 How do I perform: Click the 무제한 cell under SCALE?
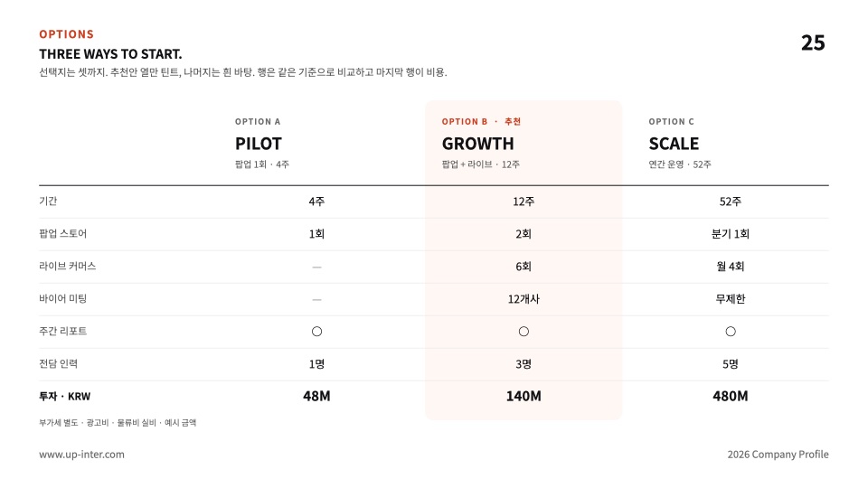[x=731, y=299]
